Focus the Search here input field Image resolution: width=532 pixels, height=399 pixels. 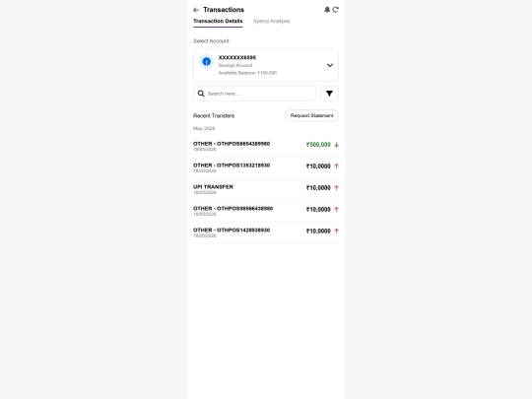coord(254,94)
